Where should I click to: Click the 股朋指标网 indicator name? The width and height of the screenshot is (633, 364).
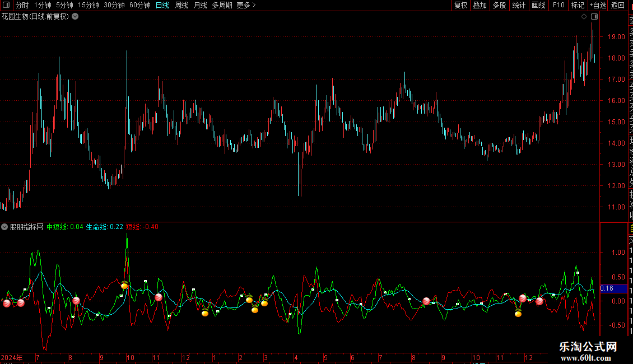(x=27, y=227)
